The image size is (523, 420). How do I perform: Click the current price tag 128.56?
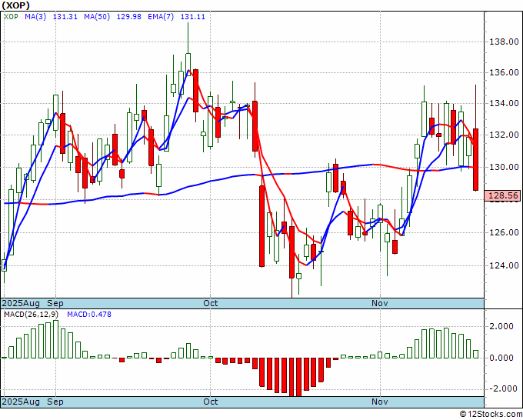coord(503,195)
